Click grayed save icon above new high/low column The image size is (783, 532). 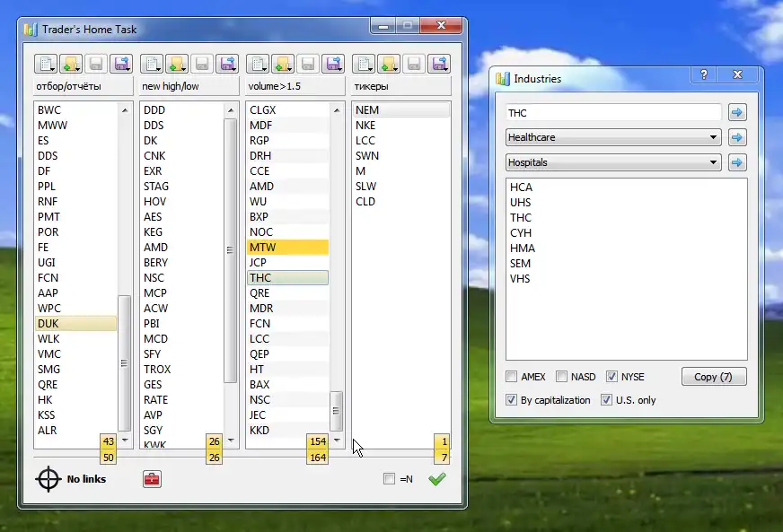(x=202, y=64)
